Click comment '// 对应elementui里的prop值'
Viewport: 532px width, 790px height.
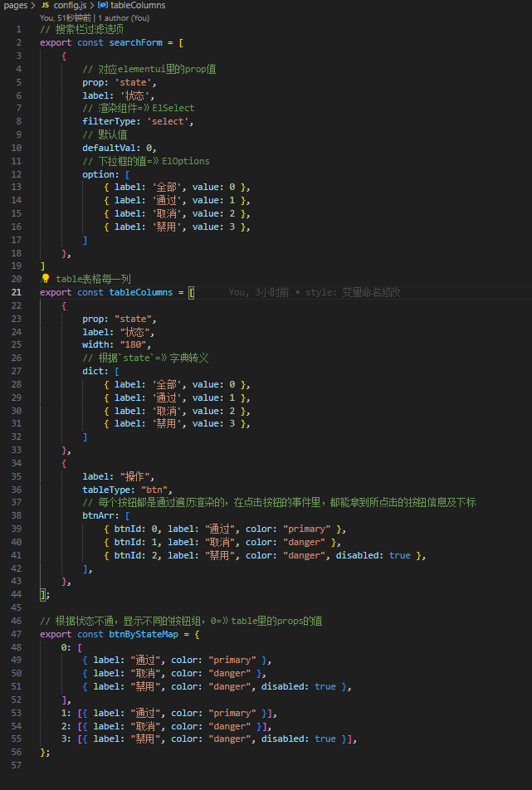(x=149, y=69)
